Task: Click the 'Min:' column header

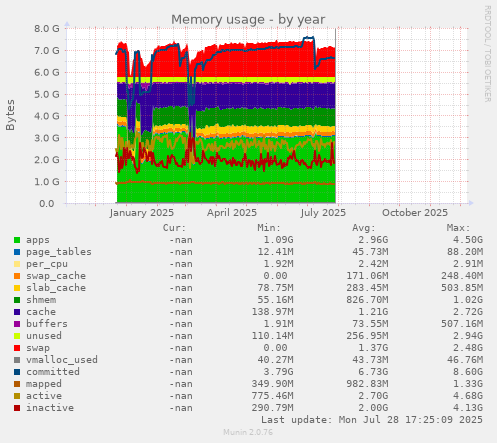Action: (x=269, y=228)
